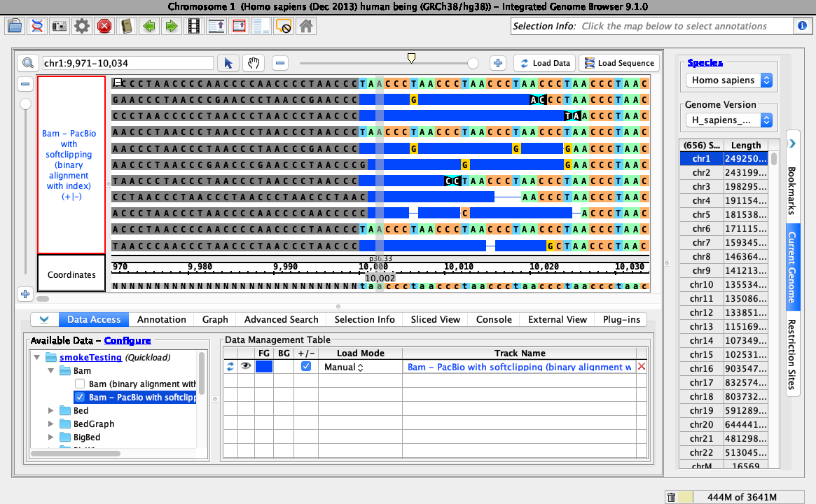Click the speech bubble with prohibition icon
This screenshot has width=816, height=504.
284,26
